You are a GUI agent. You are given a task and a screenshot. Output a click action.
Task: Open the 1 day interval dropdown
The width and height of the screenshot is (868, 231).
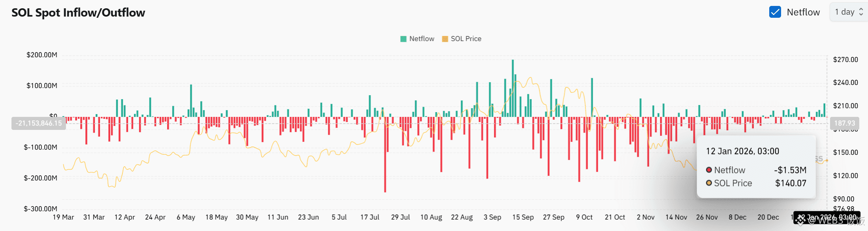(845, 12)
